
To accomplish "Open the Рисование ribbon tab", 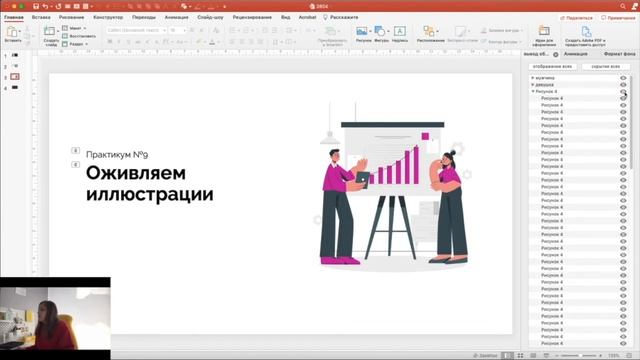I will pos(71,18).
